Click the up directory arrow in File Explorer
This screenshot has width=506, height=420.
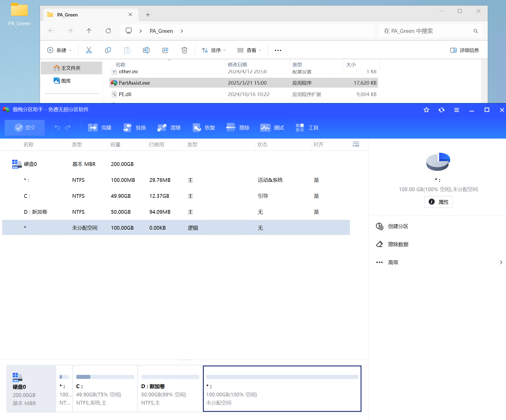click(x=89, y=31)
